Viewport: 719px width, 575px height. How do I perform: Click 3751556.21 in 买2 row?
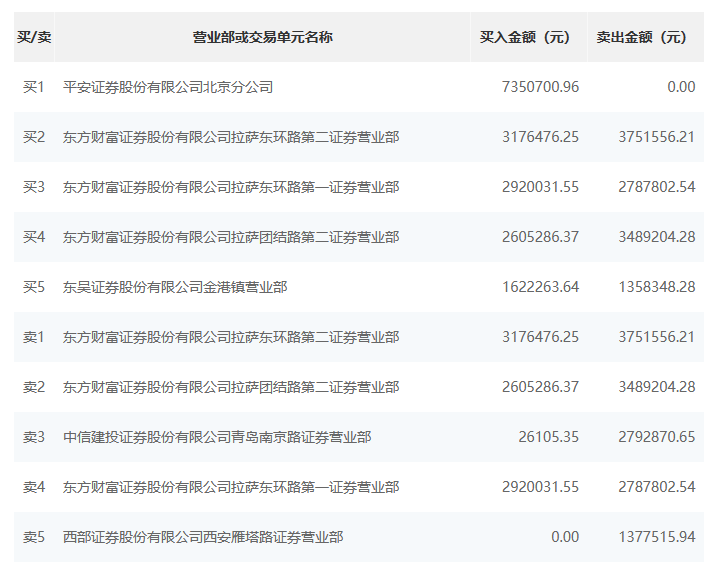point(657,137)
